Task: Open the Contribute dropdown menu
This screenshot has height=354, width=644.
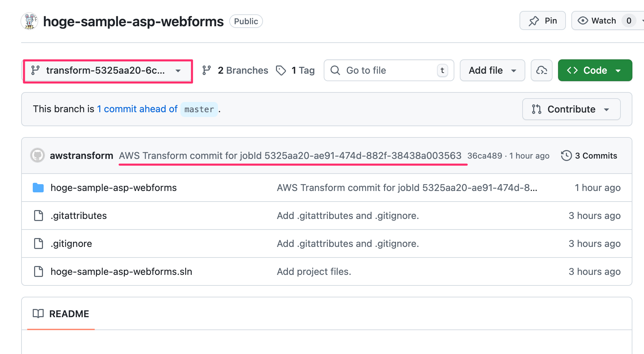Action: [x=571, y=109]
